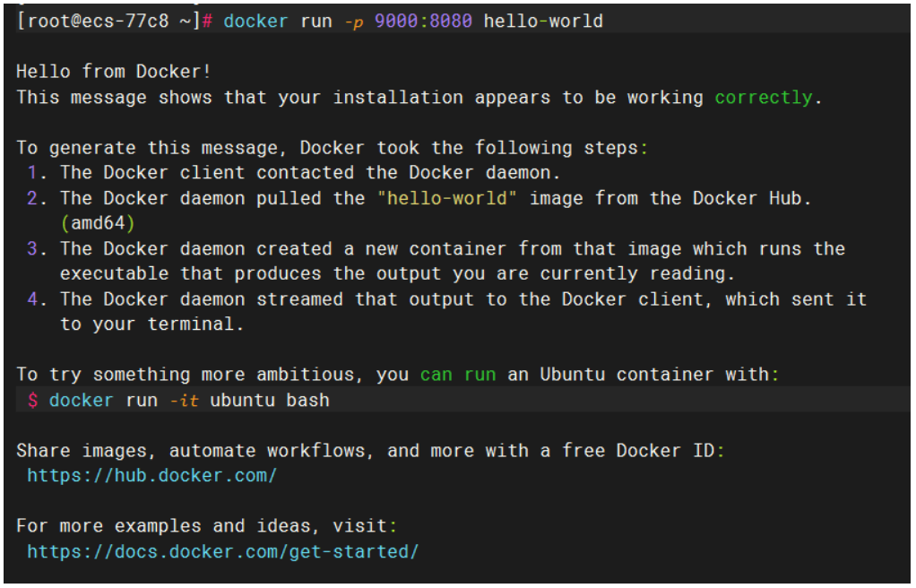Image resolution: width=916 pixels, height=588 pixels.
Task: Click the -p flag in the command
Action: coord(354,22)
